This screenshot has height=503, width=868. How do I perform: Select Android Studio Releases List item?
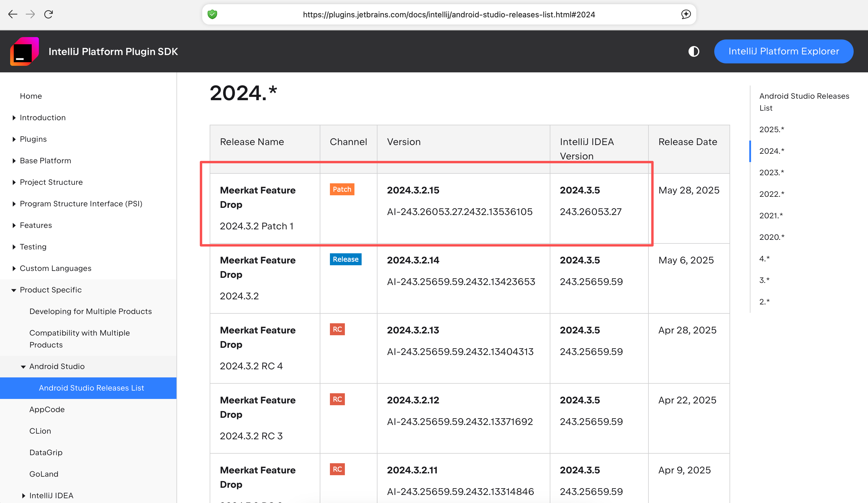(x=91, y=388)
